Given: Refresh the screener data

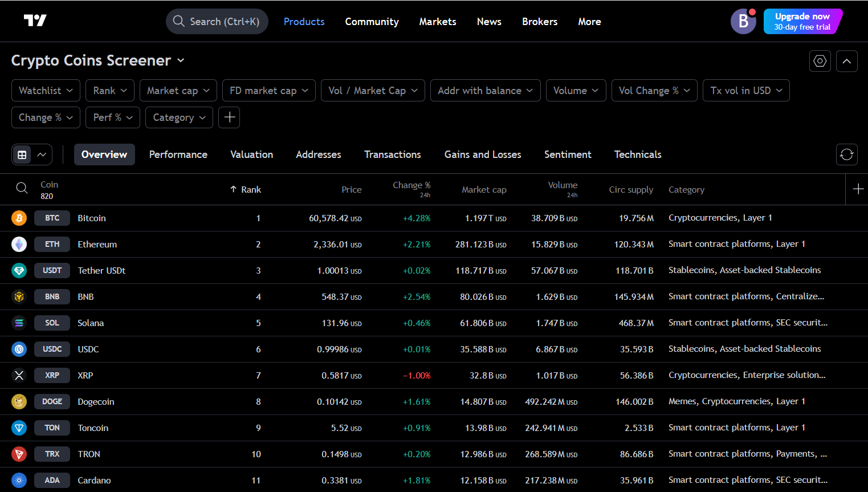Looking at the screenshot, I should coord(847,154).
